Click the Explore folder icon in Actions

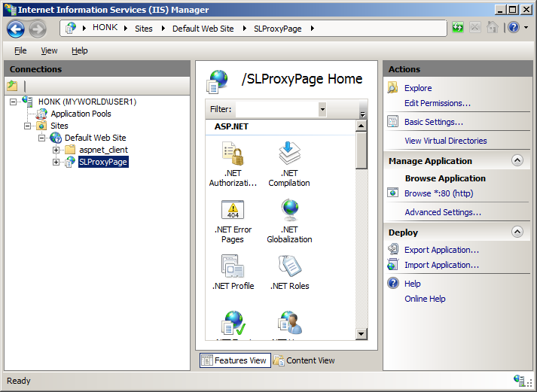[x=393, y=87]
